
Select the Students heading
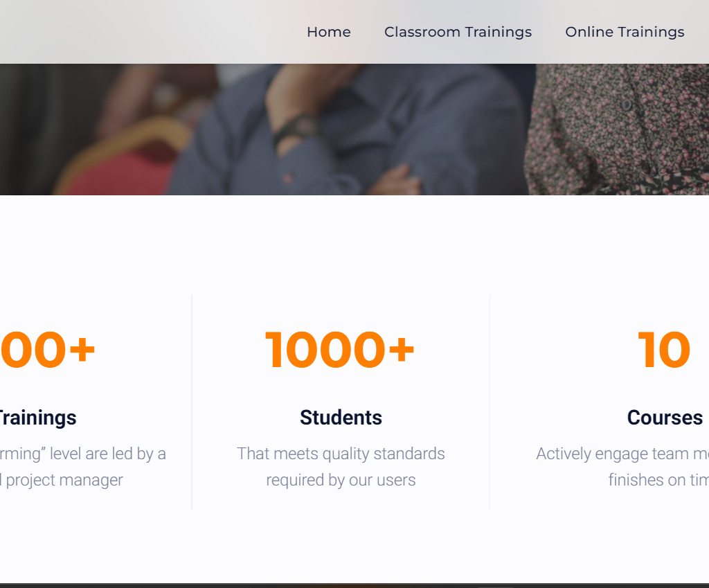pos(341,418)
